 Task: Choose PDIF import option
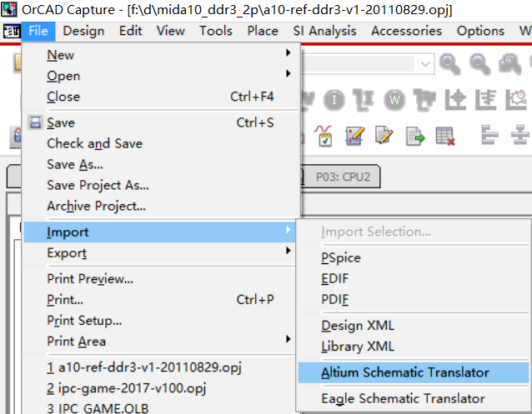tap(414, 299)
